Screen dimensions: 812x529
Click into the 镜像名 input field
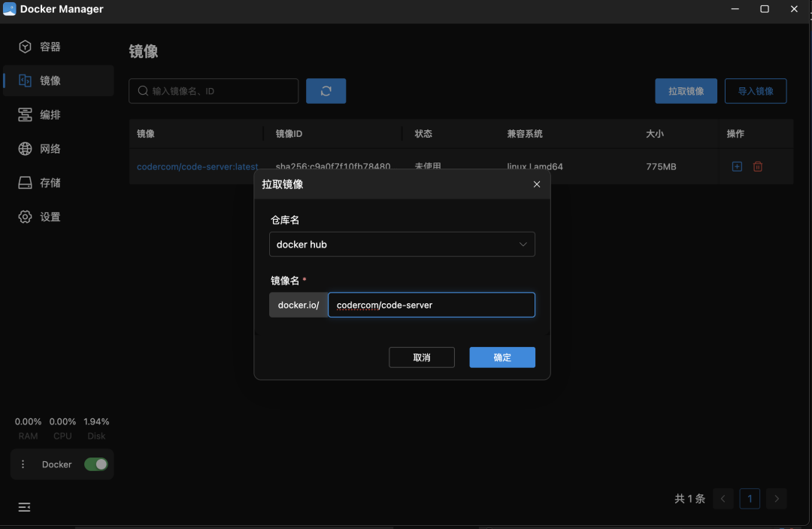tap(432, 305)
